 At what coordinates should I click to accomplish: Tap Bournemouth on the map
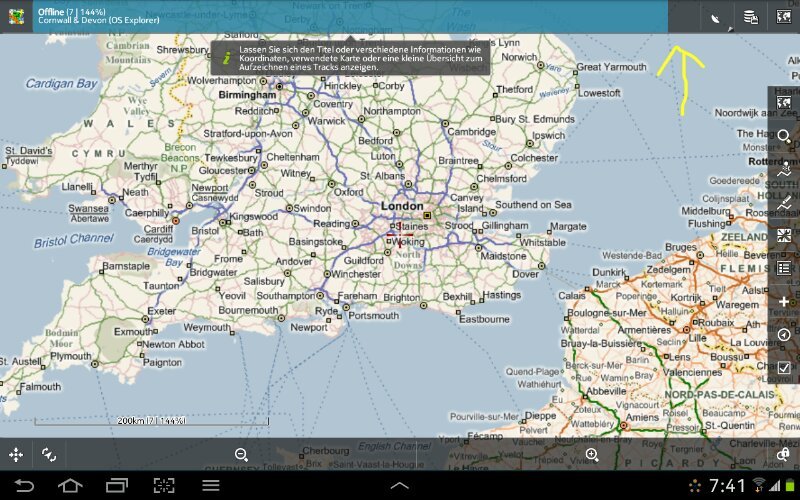pos(248,310)
